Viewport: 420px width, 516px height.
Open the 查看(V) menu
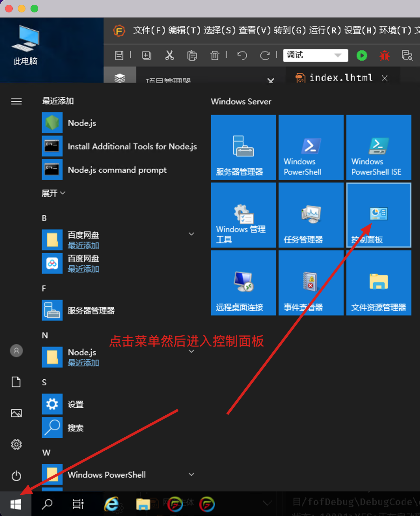coord(255,31)
